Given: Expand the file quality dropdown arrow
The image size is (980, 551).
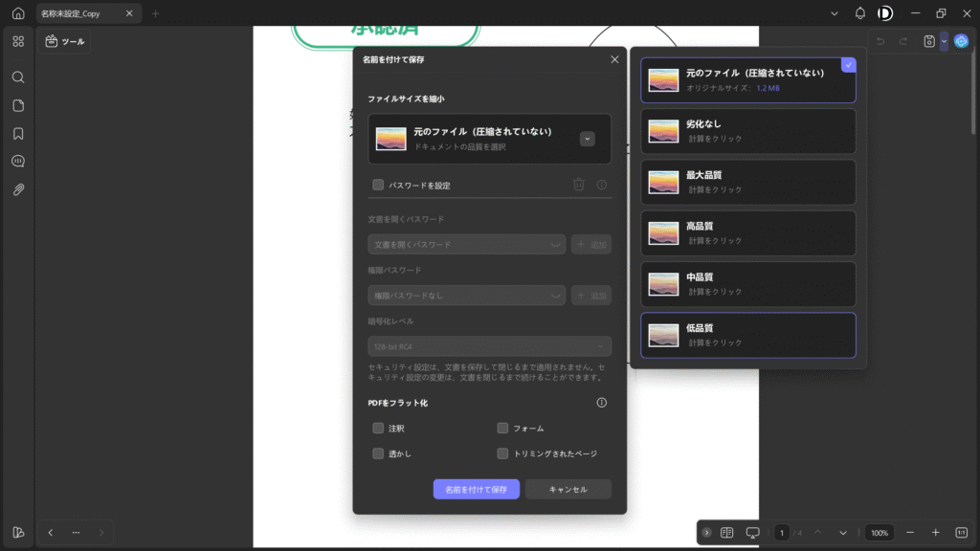Looking at the screenshot, I should (x=588, y=139).
